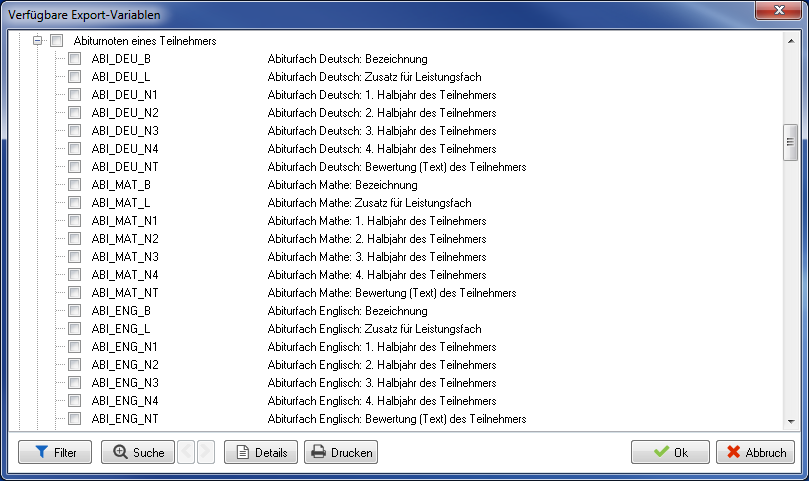Check the ABI_MAT_N4 checkbox
Image resolution: width=809 pixels, height=481 pixels.
(74, 275)
